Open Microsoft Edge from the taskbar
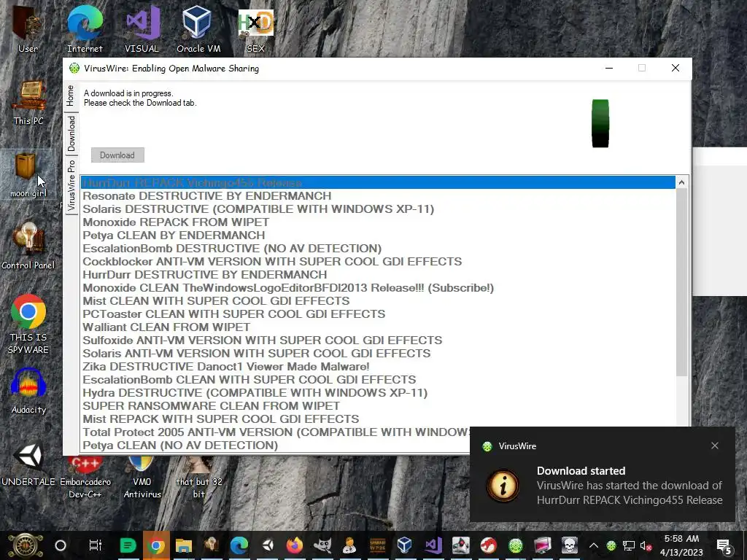747x560 pixels. pyautogui.click(x=239, y=545)
